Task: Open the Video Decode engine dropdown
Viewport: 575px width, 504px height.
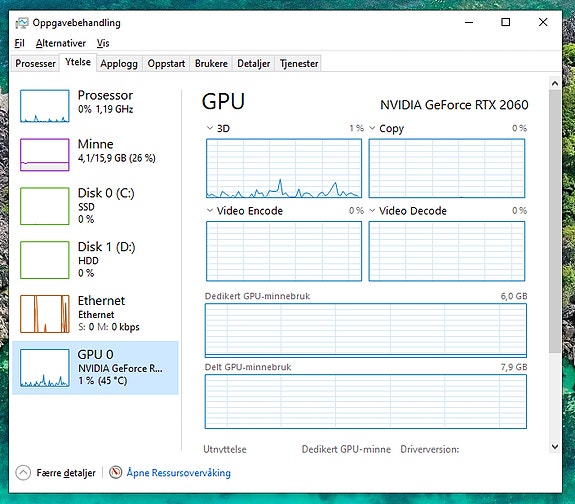Action: point(372,211)
